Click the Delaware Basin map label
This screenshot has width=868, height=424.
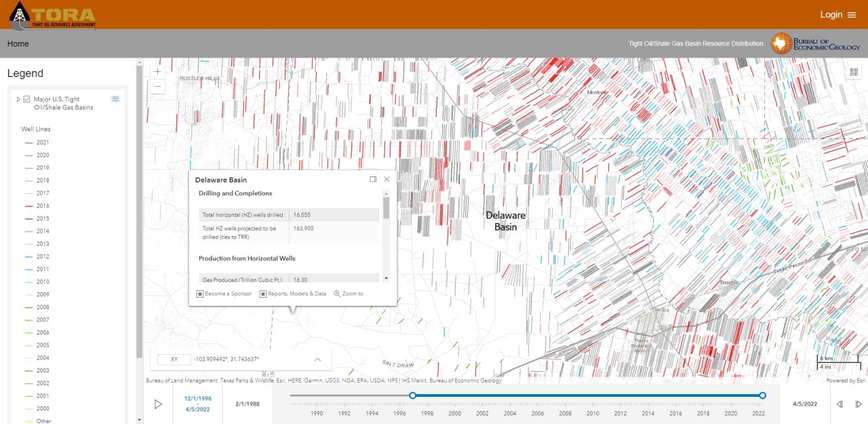point(505,221)
